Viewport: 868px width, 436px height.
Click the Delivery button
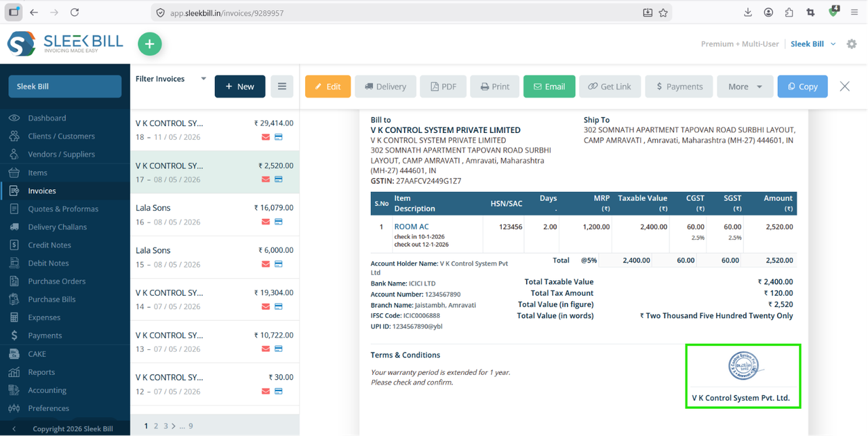pyautogui.click(x=385, y=87)
